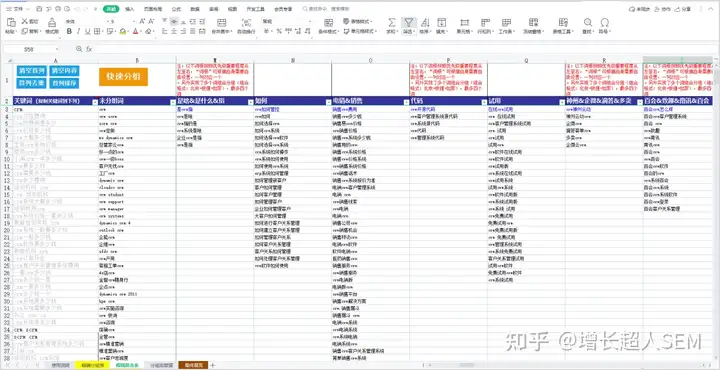The width and height of the screenshot is (720, 370).
Task: Apply underline with the U icon
Action: [87, 31]
